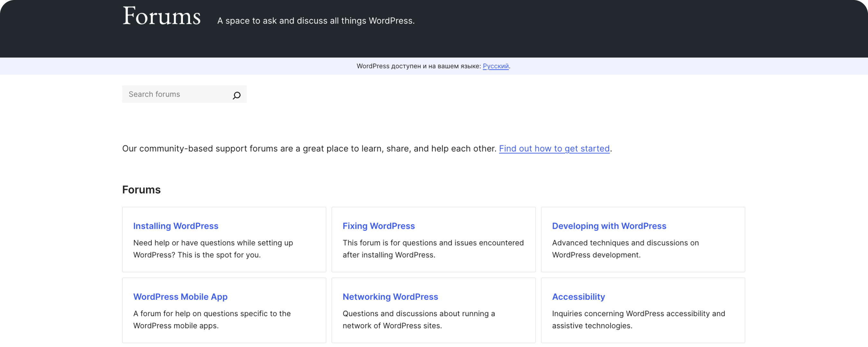
Task: Open the Networking WordPress forum
Action: (x=390, y=297)
